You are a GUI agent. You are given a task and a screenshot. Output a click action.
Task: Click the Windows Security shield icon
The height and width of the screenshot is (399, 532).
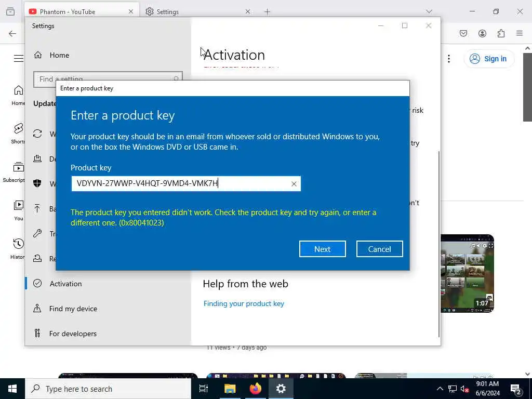[x=37, y=183]
